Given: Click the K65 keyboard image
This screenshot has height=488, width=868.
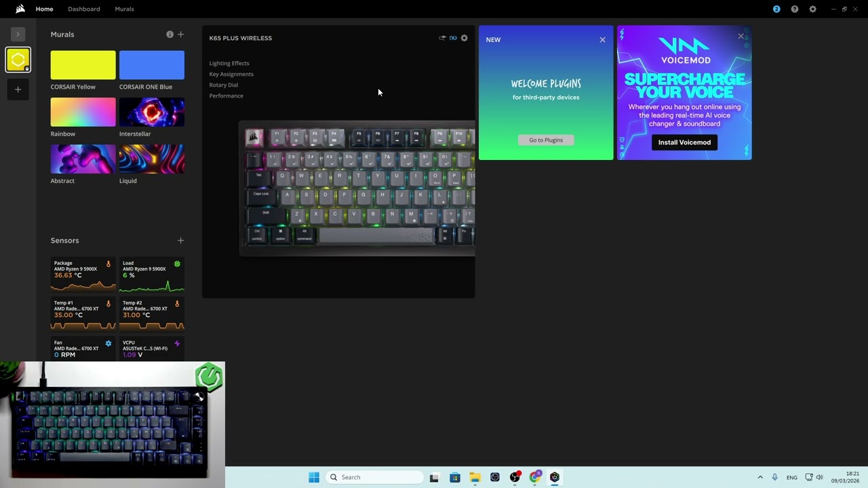Looking at the screenshot, I should 357,188.
